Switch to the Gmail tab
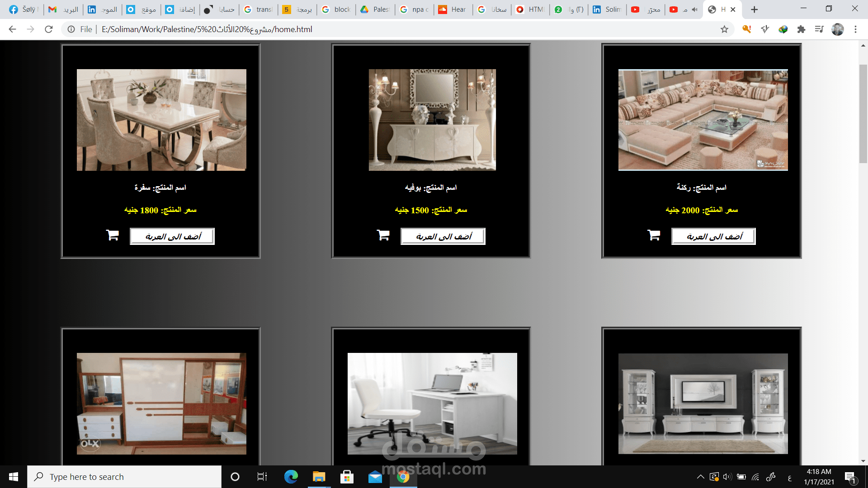The image size is (868, 488). point(63,9)
